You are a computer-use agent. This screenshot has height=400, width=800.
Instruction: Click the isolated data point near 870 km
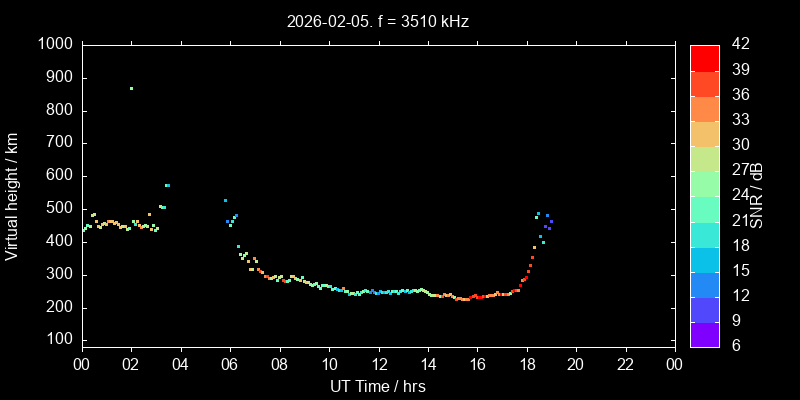click(131, 88)
